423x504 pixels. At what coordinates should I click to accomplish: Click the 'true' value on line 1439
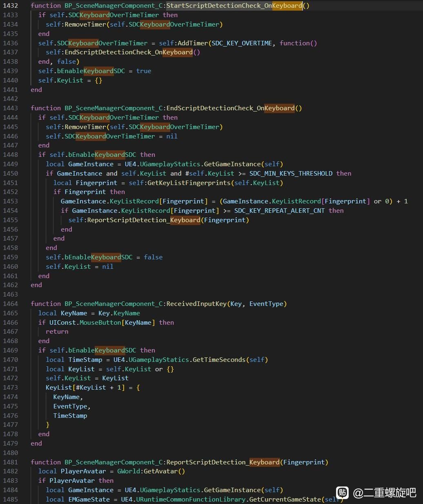pyautogui.click(x=144, y=71)
